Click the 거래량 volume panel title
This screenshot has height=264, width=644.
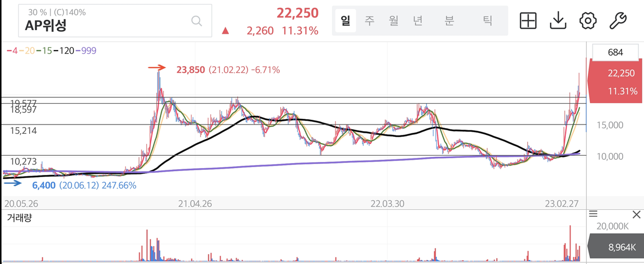(x=19, y=218)
